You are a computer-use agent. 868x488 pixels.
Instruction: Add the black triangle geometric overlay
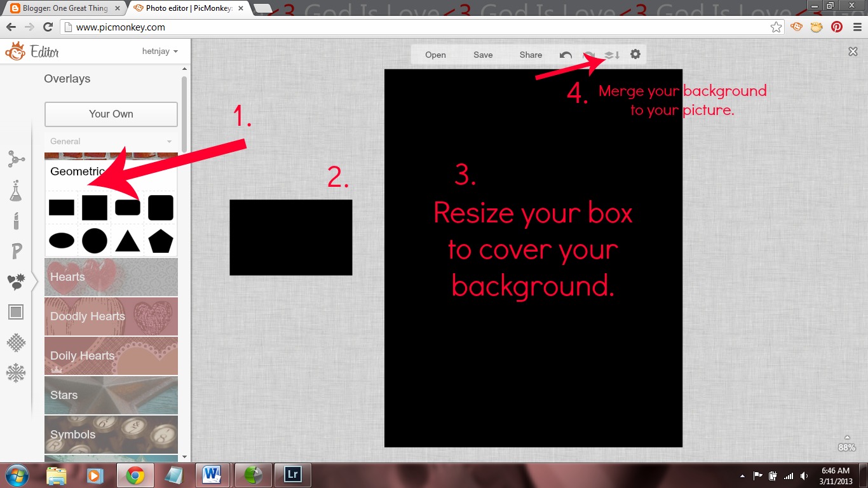pyautogui.click(x=128, y=241)
